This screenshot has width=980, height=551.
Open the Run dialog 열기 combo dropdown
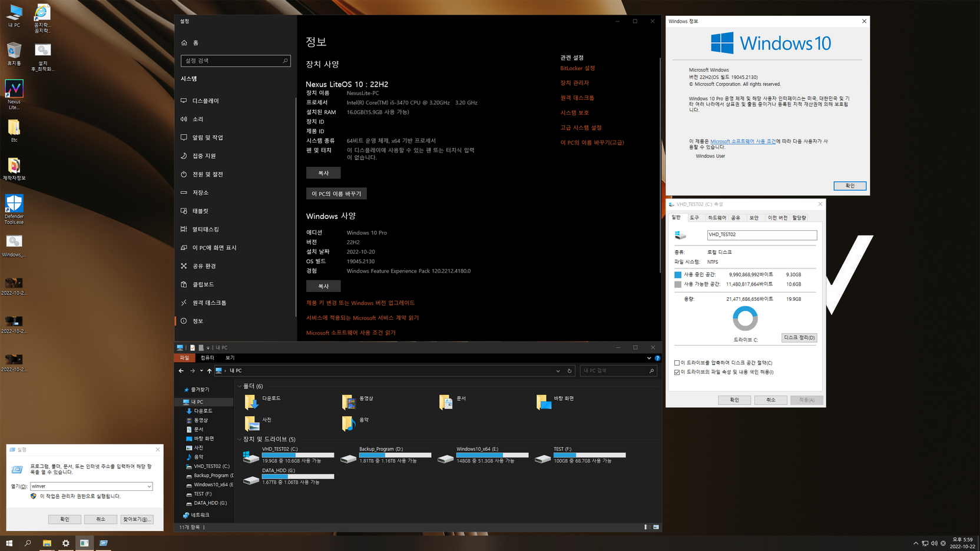[x=149, y=486]
